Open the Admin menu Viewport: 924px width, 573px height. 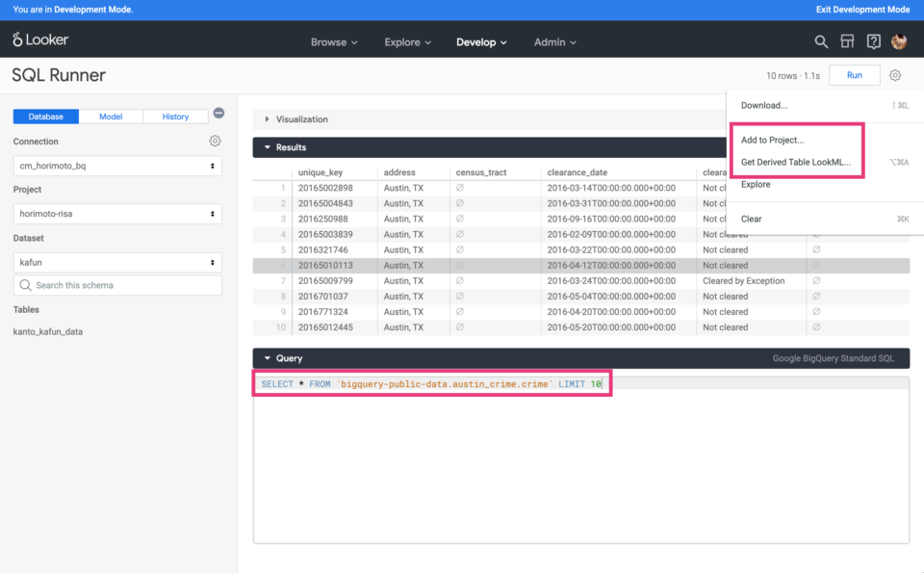click(x=555, y=42)
